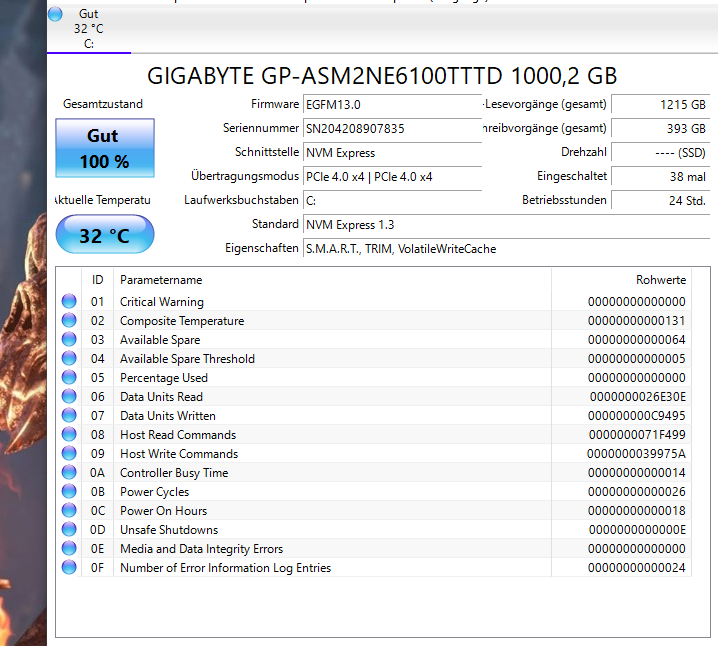Click the status orb for Power Cycles
718x646 pixels.
click(69, 491)
